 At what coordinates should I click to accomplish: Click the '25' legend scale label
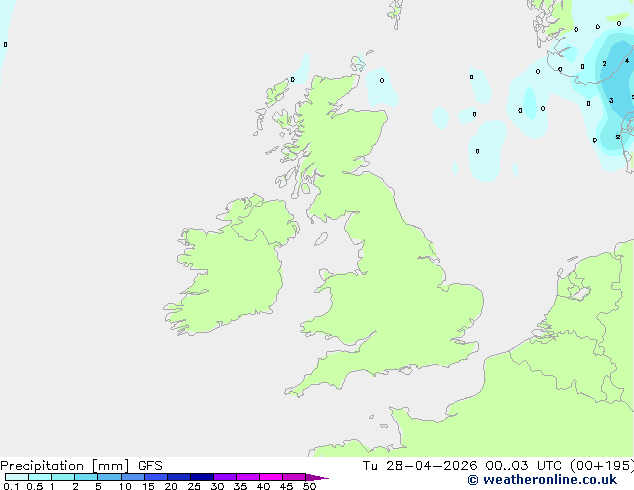tap(194, 486)
